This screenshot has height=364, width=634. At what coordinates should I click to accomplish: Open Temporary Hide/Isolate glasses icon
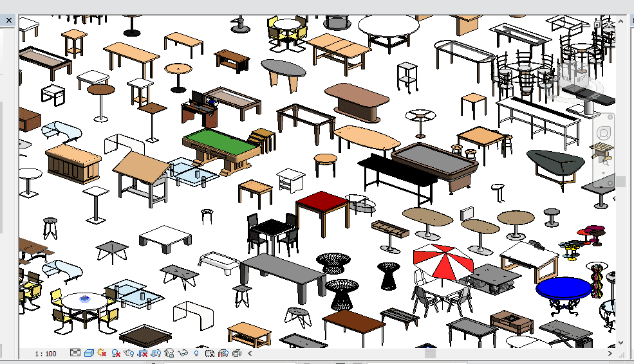(183, 353)
